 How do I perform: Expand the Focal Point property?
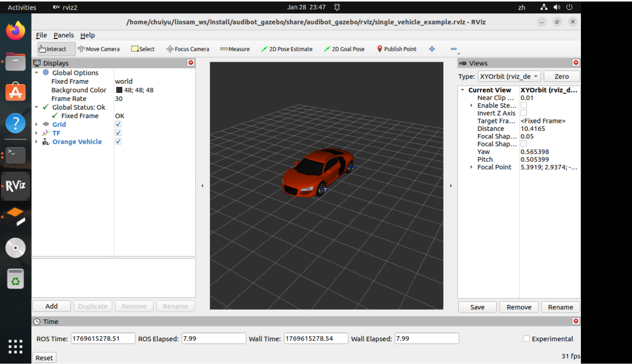pos(471,167)
